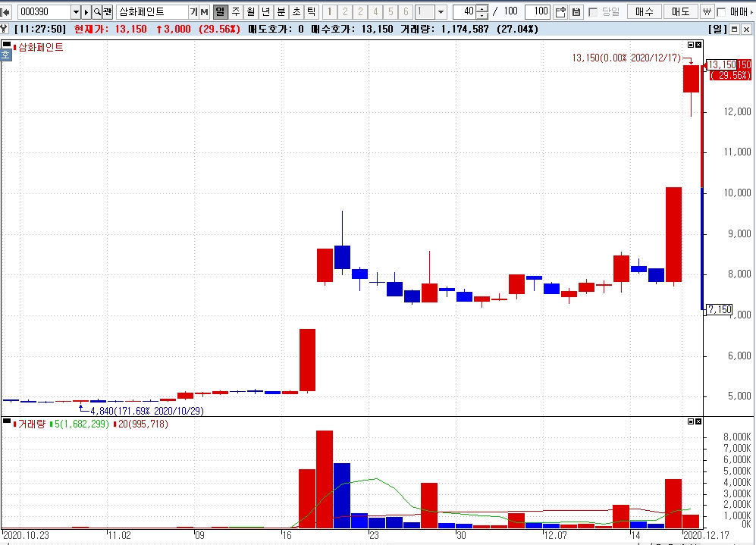Screen dimensions: 756x545
Task: Select the 주 (weekly) chart period
Action: [x=236, y=11]
